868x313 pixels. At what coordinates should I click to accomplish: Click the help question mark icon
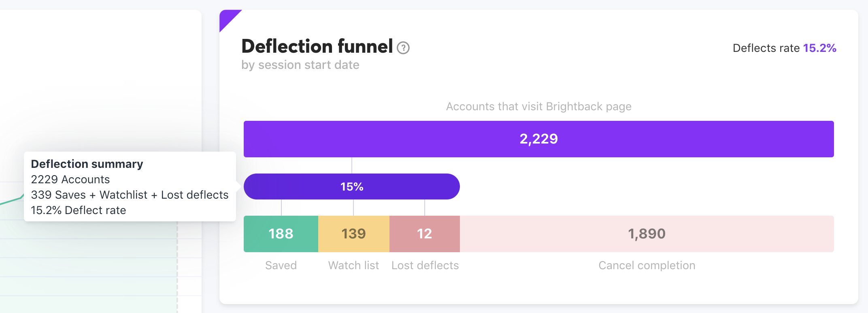(x=403, y=48)
